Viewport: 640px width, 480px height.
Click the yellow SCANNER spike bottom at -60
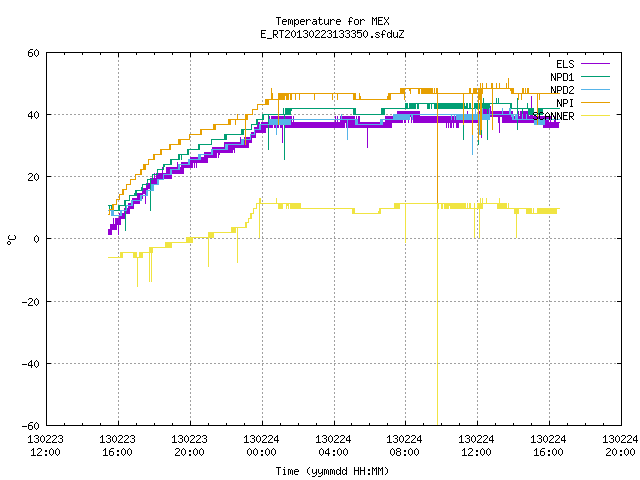point(438,423)
